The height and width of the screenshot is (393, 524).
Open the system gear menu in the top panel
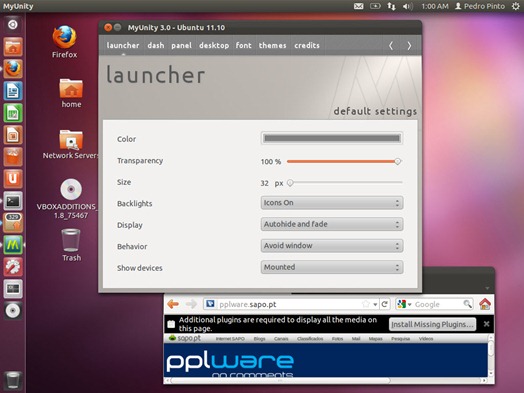(x=516, y=6)
